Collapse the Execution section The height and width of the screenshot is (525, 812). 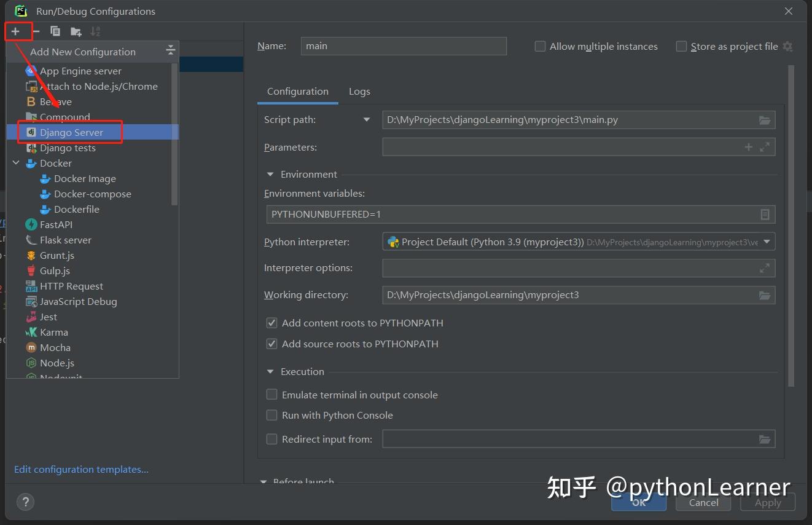click(x=270, y=371)
